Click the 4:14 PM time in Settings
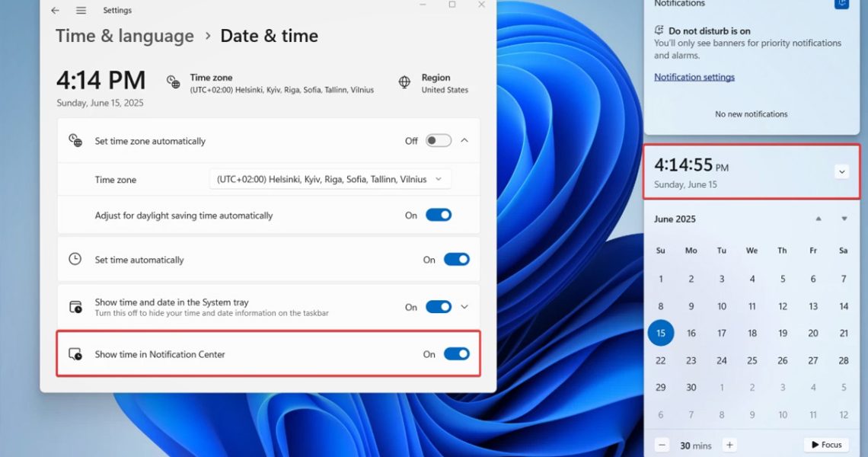This screenshot has width=868, height=457. click(x=101, y=80)
